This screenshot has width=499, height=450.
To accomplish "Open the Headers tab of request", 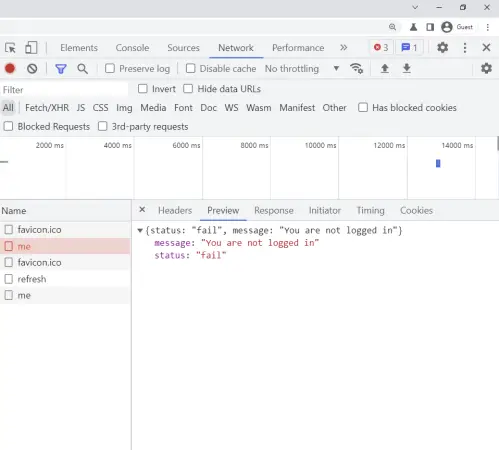I will click(x=175, y=210).
